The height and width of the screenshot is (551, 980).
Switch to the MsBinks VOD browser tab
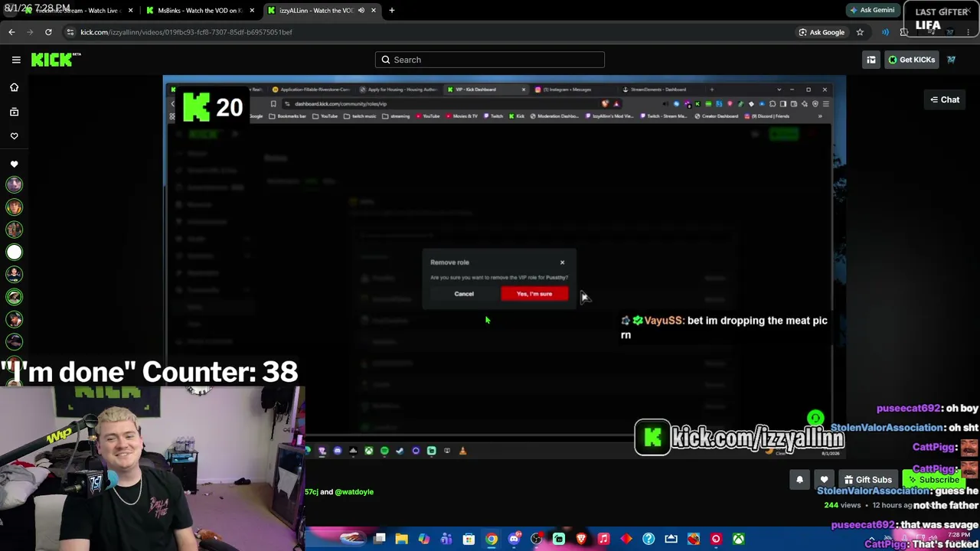pyautogui.click(x=201, y=11)
